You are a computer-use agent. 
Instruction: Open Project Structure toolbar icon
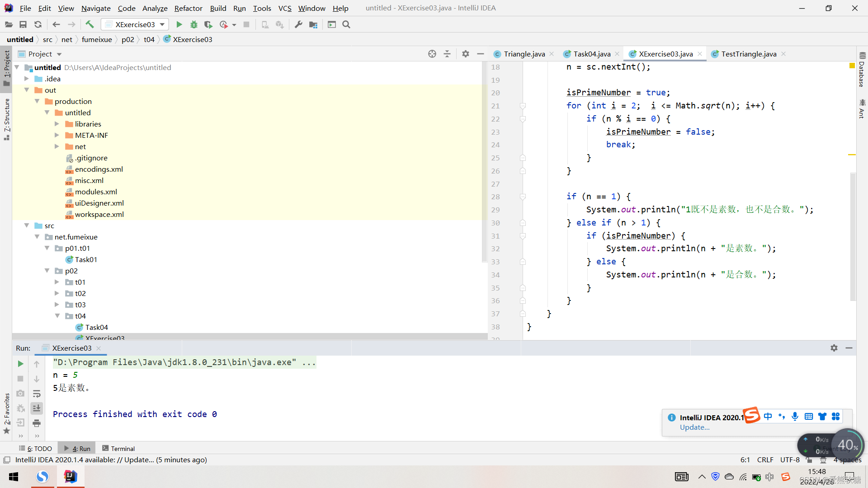point(313,24)
